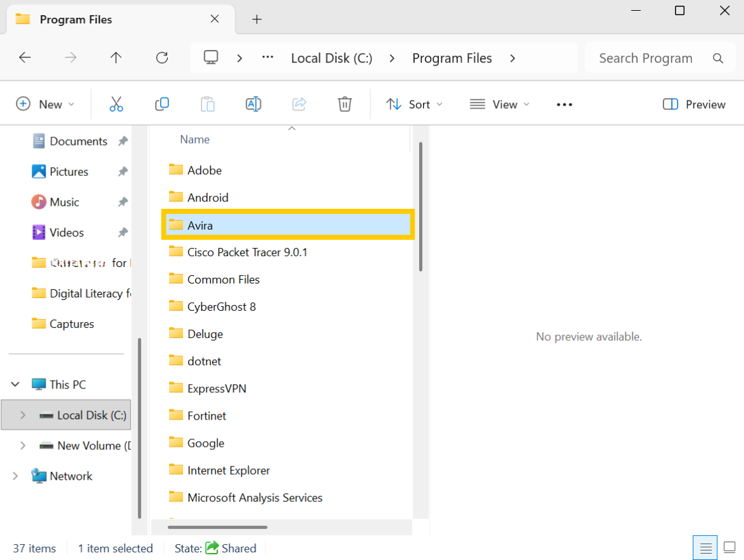Open the toolbar See more ellipsis menu

click(564, 104)
